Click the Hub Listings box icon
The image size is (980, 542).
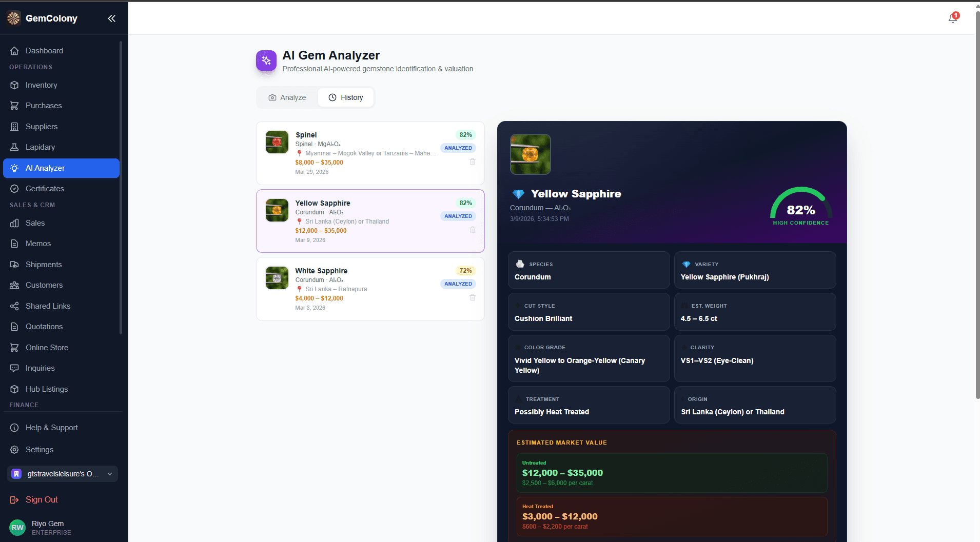point(14,389)
